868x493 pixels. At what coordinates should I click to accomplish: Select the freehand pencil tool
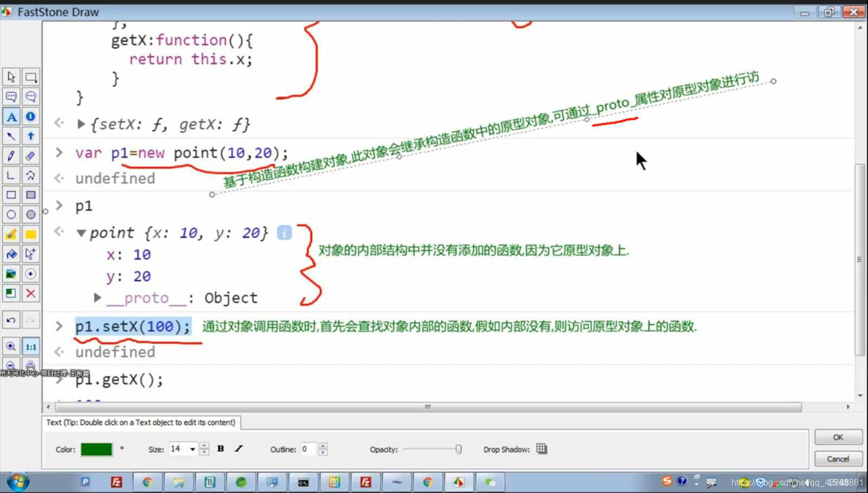pyautogui.click(x=11, y=156)
